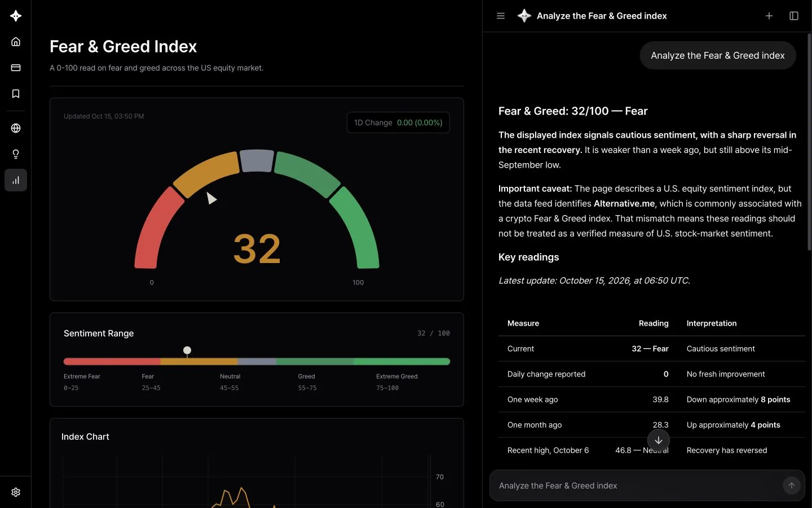Click the 'Recovery has reversed' cell
812x508 pixels.
727,450
